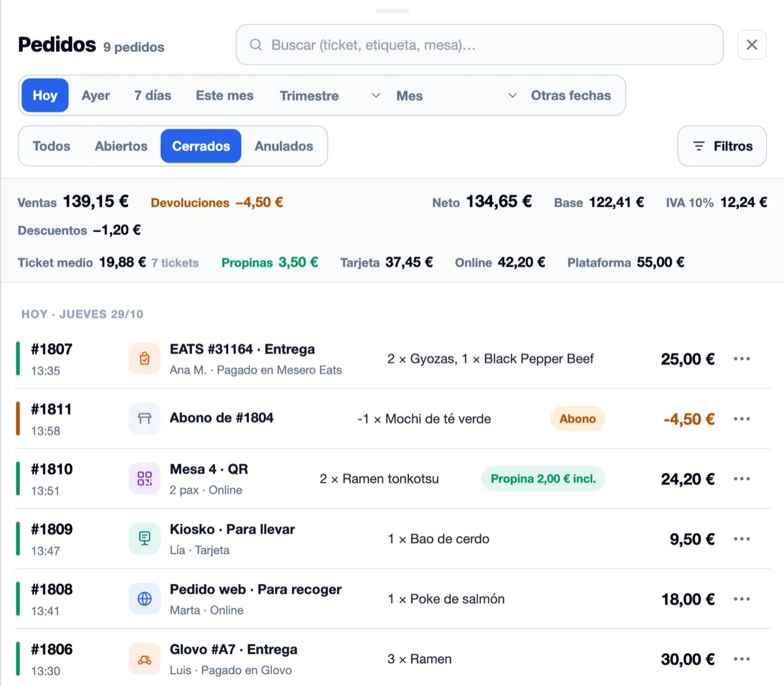
Task: Show Todos orders tab
Action: (x=52, y=146)
